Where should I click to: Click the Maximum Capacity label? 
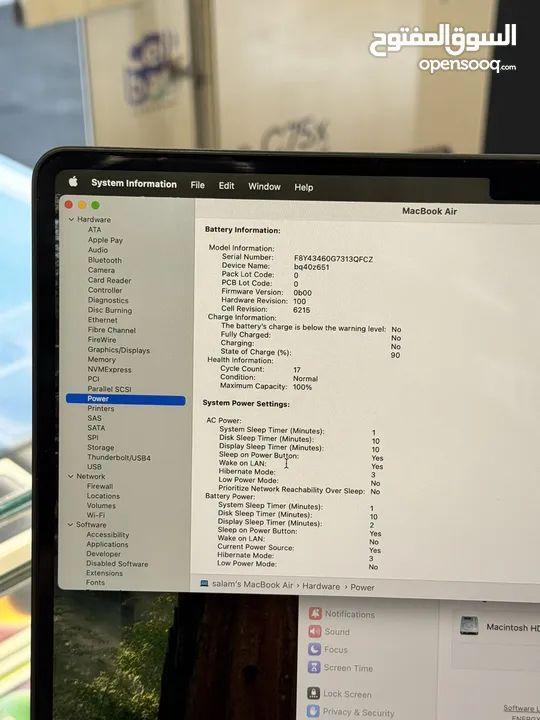[253, 386]
